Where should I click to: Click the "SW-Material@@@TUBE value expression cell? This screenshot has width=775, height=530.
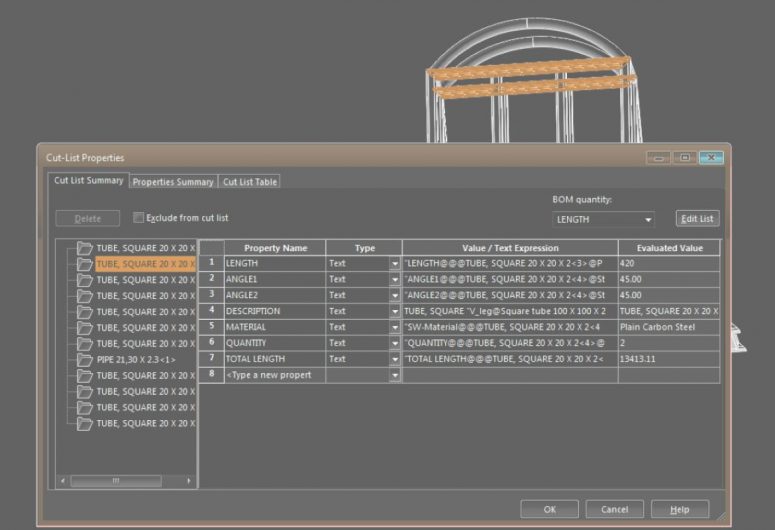point(510,327)
